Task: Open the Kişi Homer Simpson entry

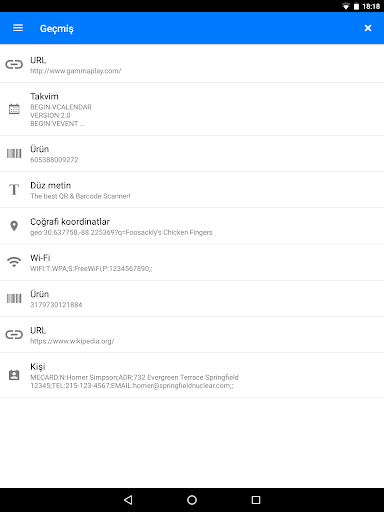Action: click(192, 375)
